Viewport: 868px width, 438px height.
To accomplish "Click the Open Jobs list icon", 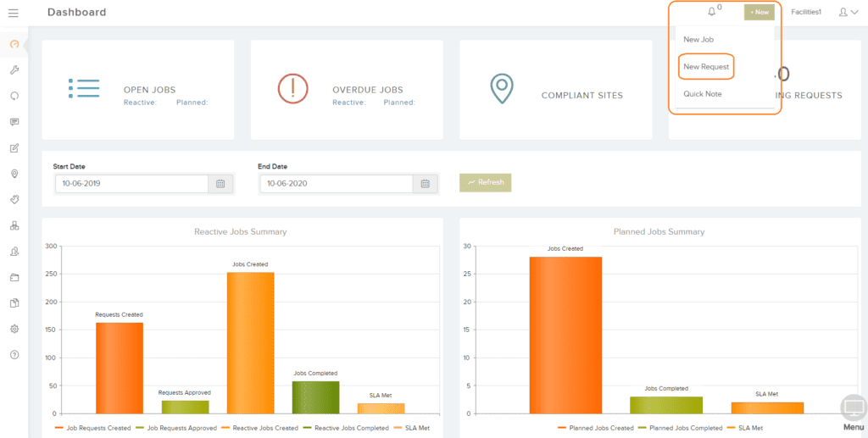I will point(84,88).
